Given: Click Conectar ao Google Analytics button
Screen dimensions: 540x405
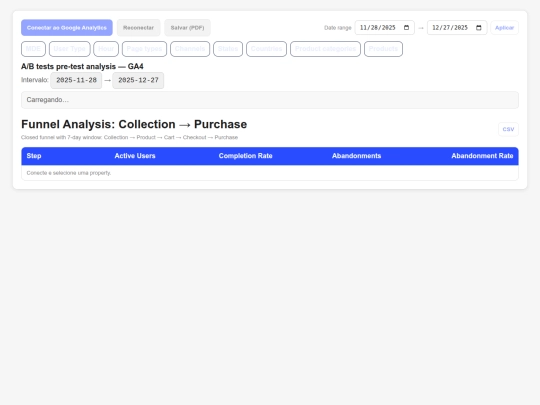Looking at the screenshot, I should pos(67,28).
